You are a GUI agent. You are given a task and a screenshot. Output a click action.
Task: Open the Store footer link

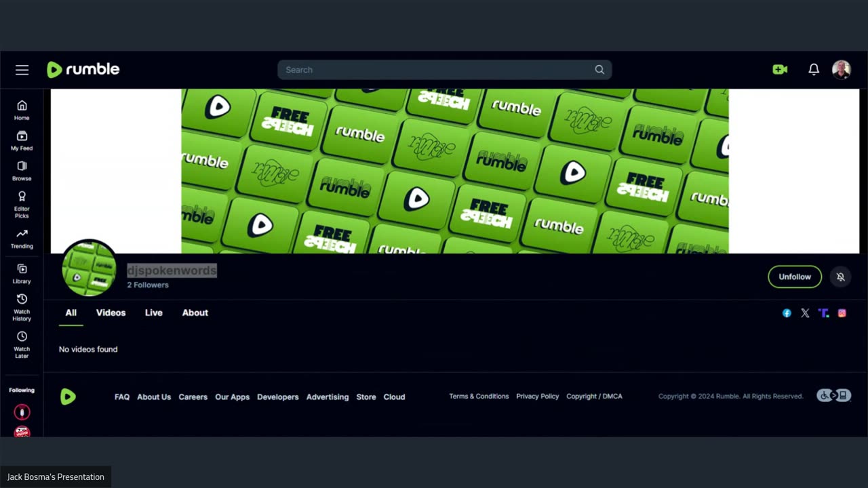coord(366,396)
